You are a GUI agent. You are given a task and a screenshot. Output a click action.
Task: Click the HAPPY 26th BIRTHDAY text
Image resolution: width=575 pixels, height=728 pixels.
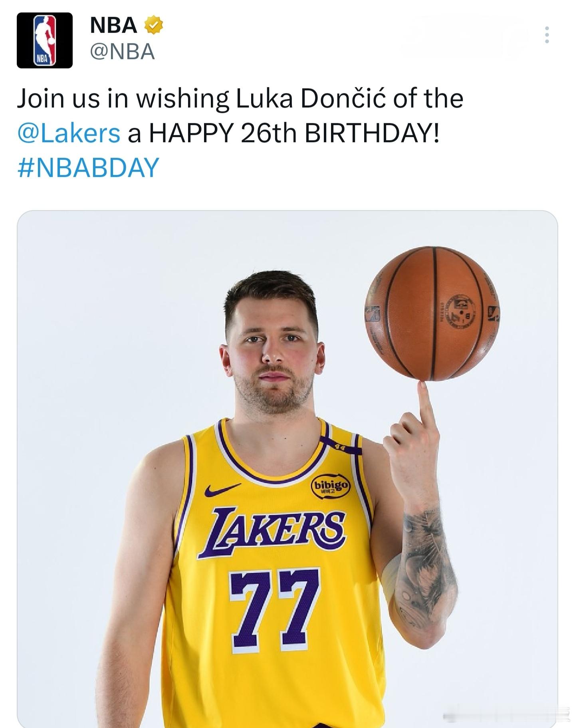294,133
